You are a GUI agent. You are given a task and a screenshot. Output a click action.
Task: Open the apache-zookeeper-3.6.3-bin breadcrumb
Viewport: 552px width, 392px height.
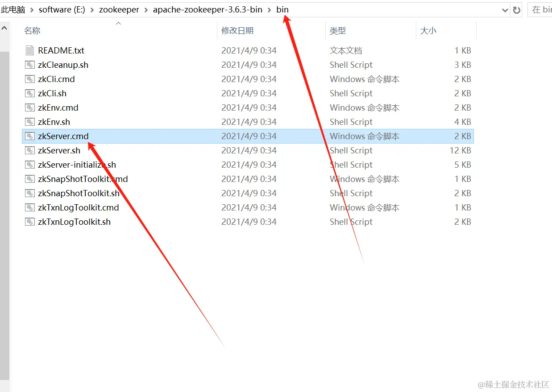[x=208, y=10]
